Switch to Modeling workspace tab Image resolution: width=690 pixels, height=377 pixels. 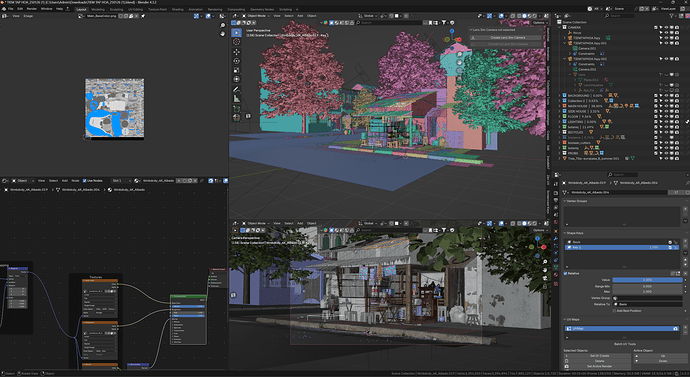pyautogui.click(x=98, y=9)
